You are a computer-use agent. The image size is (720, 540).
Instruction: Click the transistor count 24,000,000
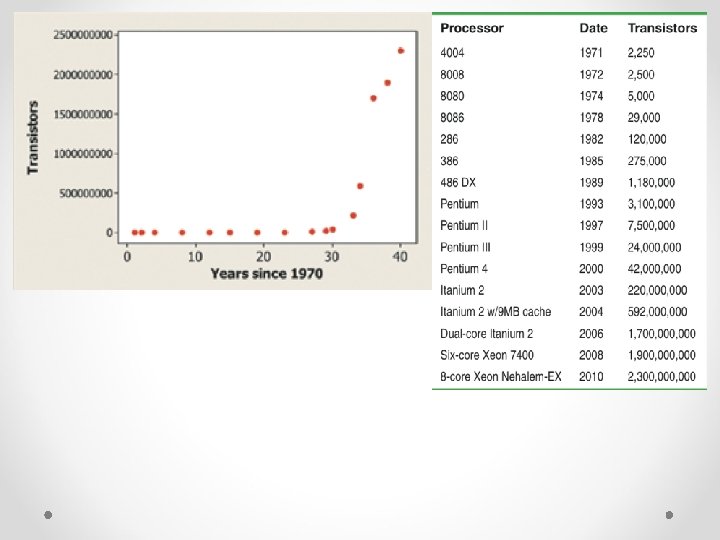[x=654, y=247]
